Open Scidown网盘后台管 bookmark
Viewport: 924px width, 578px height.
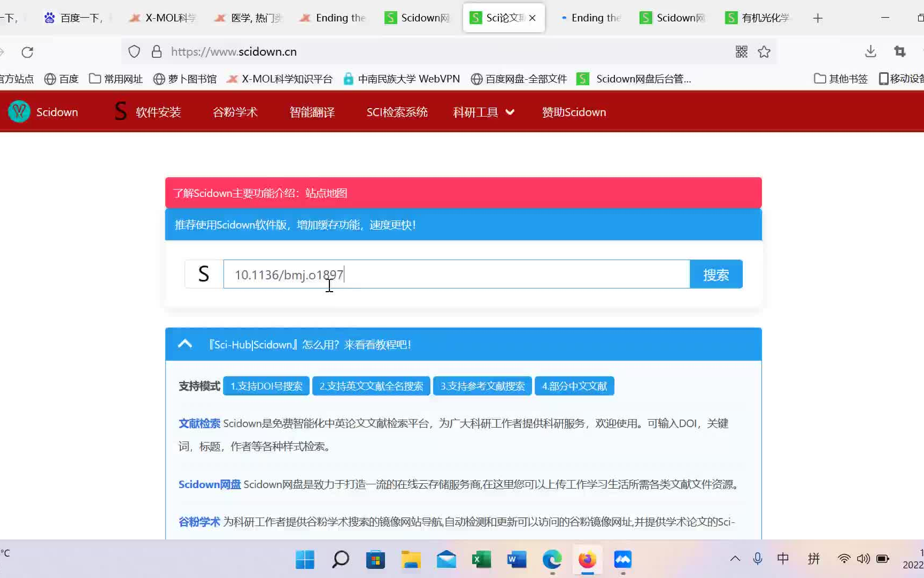point(634,79)
